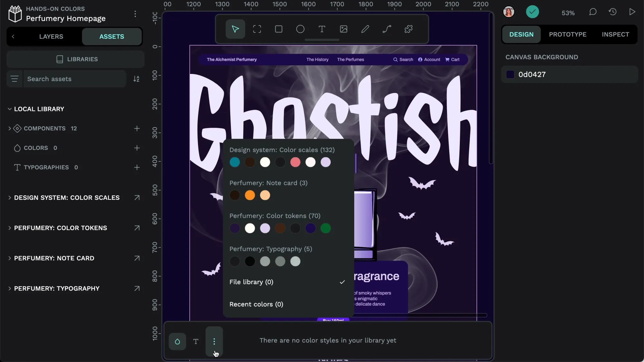Switch to INSPECT tab
Viewport: 644px width, 362px height.
click(x=616, y=34)
